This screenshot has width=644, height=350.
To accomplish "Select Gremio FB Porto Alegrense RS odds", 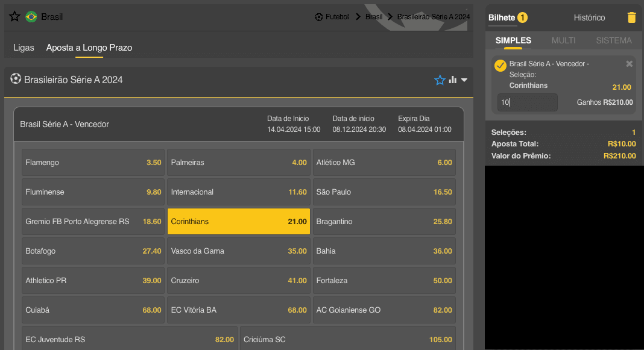I will 93,222.
